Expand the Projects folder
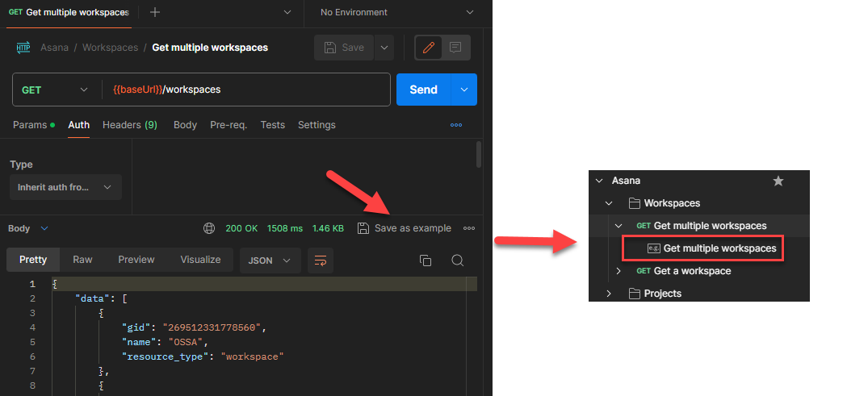Viewport: 868px width, 396px height. pos(609,294)
